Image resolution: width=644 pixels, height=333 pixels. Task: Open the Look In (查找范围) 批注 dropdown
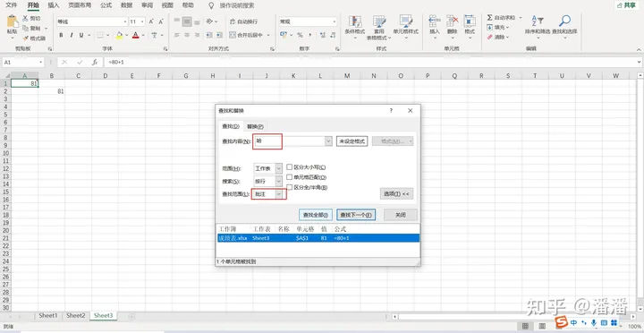278,193
